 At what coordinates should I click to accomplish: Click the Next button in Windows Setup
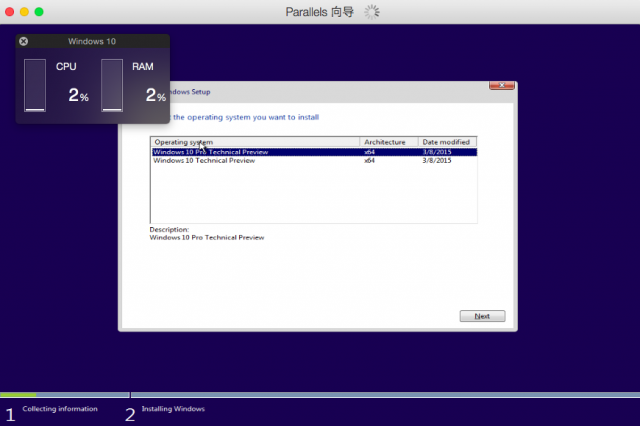click(x=482, y=316)
